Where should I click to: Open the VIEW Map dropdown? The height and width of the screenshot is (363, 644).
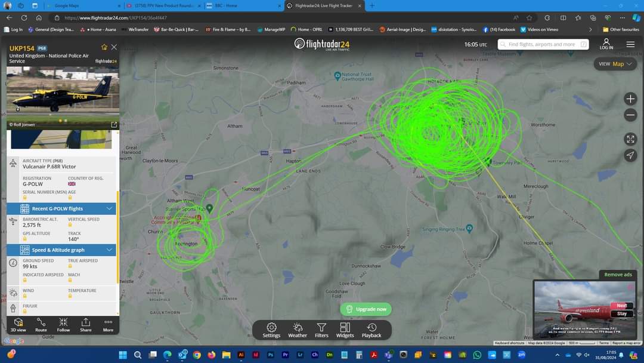pos(615,64)
